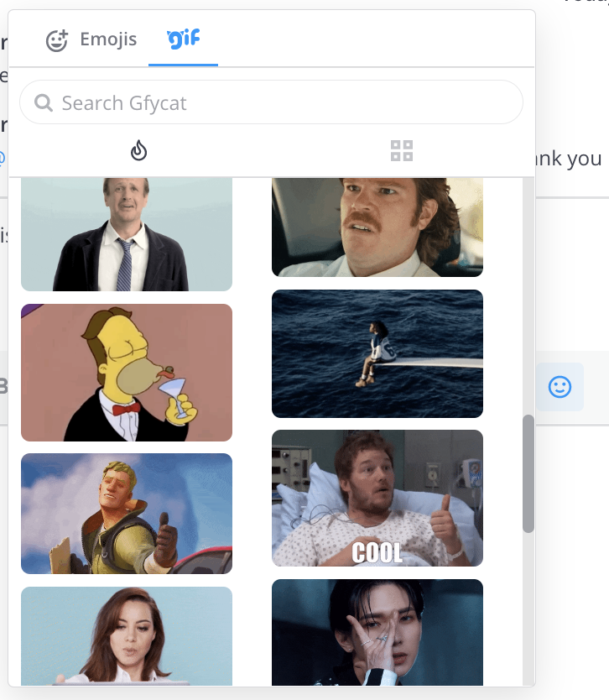
Task: Choose the mustached man in car GIF
Action: [x=377, y=227]
